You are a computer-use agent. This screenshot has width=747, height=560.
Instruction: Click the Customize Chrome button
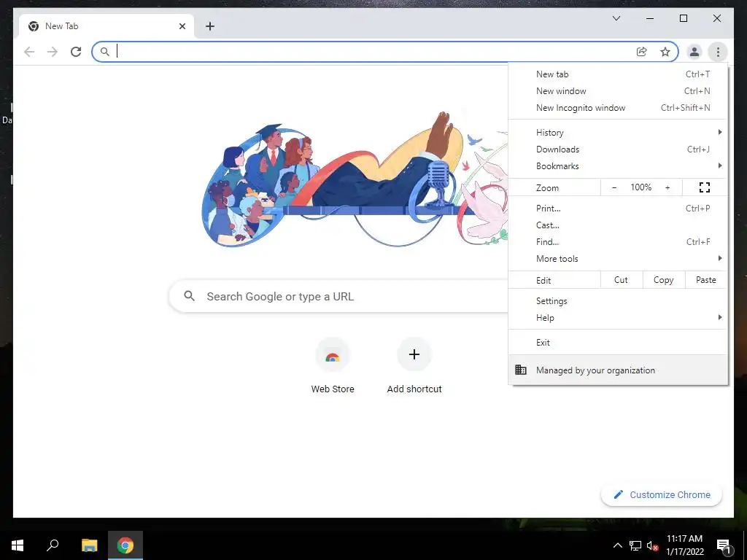662,495
